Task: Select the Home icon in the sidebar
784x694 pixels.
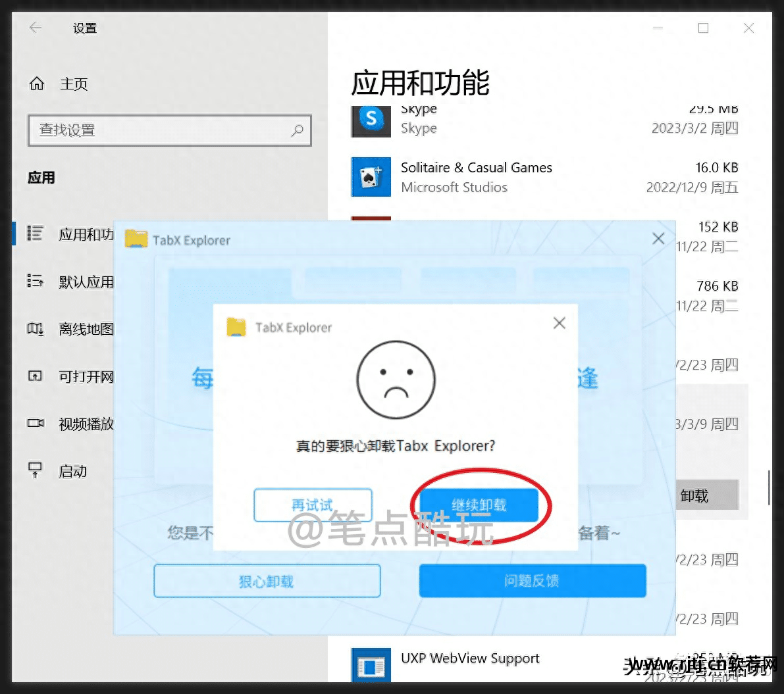Action: 36,84
